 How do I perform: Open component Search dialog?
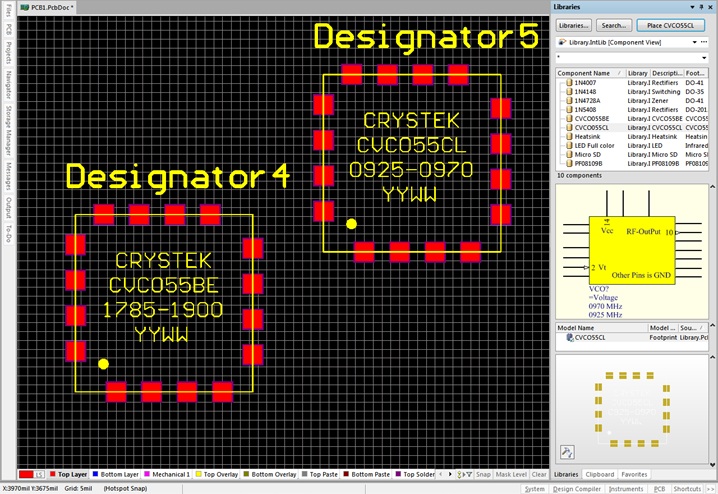tap(614, 26)
